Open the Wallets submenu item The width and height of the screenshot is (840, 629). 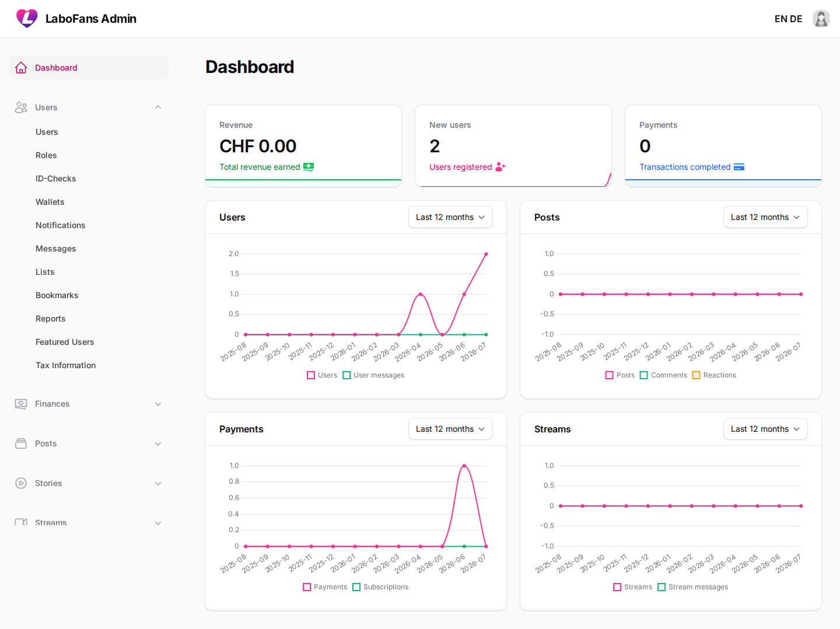[50, 202]
